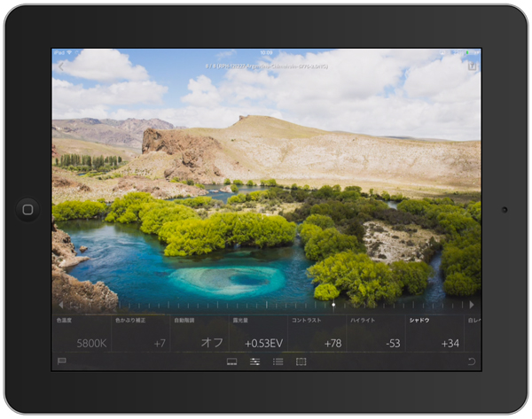Open the Presets list icon
Image resolution: width=532 pixels, height=419 pixels.
click(278, 361)
